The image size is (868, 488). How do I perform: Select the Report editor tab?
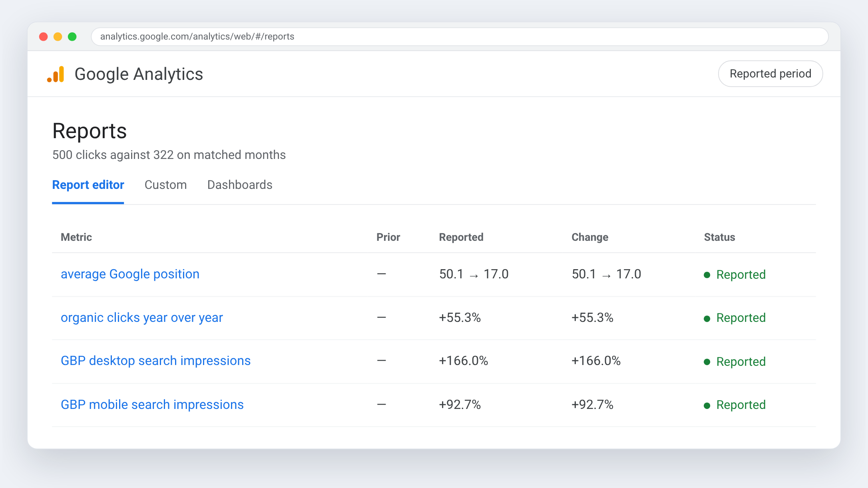(x=88, y=185)
